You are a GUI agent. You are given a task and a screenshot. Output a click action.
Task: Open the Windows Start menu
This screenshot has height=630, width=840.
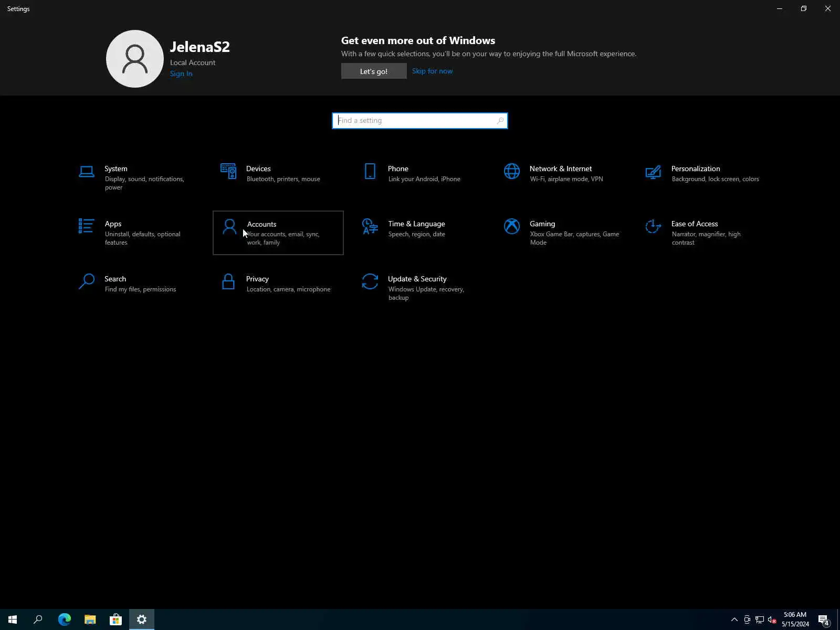tap(13, 619)
